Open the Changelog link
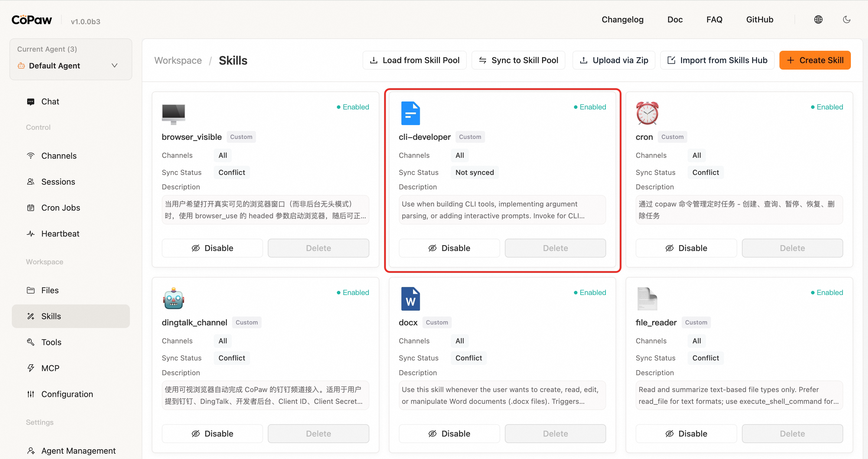Viewport: 868px width, 459px height. pyautogui.click(x=622, y=19)
